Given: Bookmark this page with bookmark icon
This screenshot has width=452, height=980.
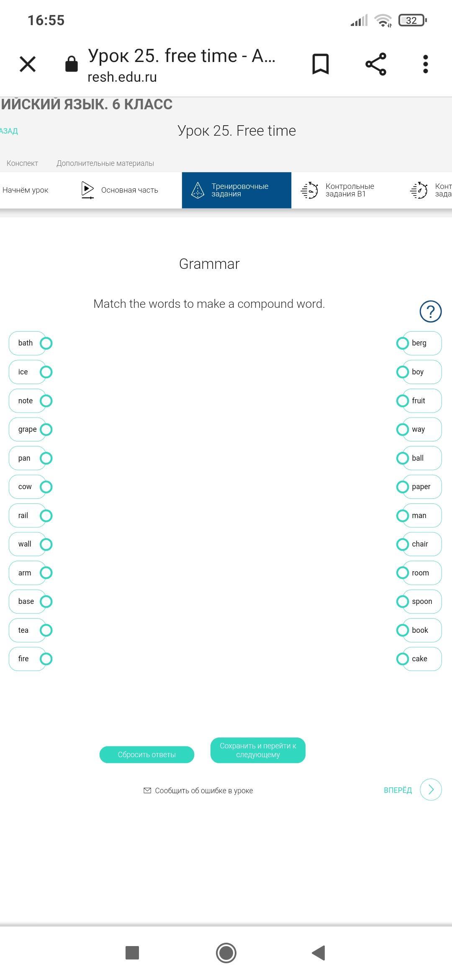Looking at the screenshot, I should tap(321, 64).
